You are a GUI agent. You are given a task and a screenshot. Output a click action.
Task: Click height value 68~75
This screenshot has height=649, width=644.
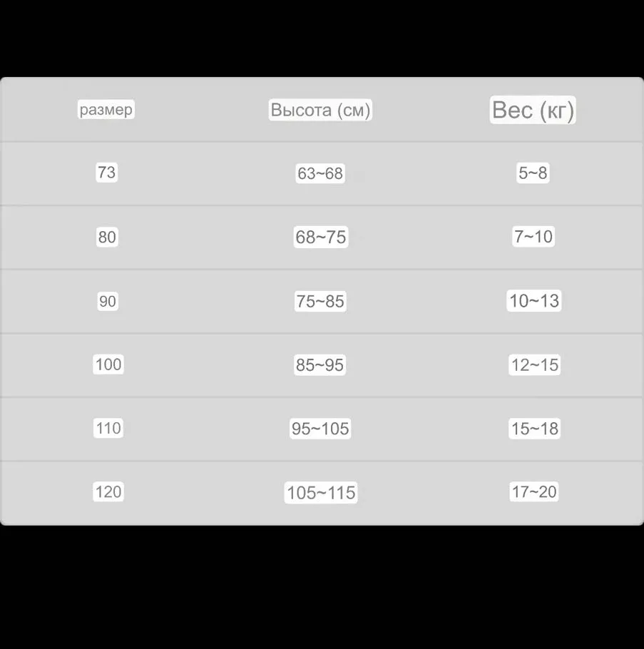320,237
